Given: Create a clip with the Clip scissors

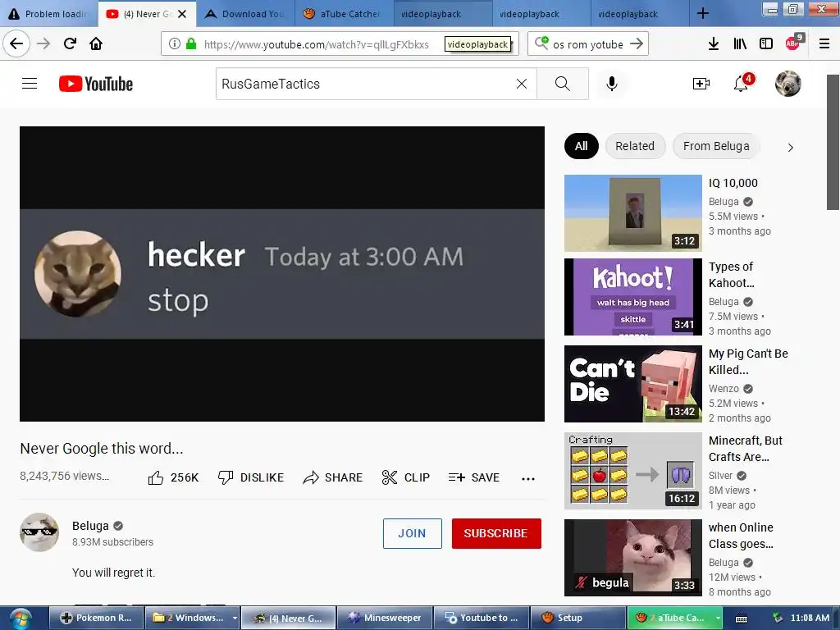Looking at the screenshot, I should click(405, 477).
